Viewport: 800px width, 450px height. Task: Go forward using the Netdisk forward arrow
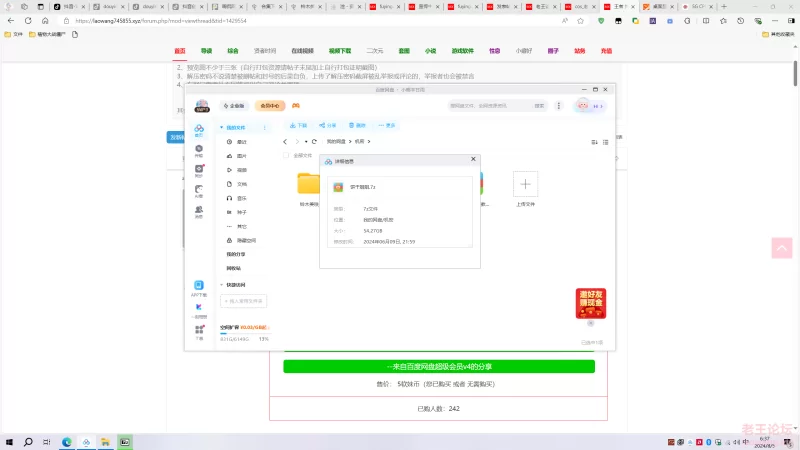coord(297,141)
